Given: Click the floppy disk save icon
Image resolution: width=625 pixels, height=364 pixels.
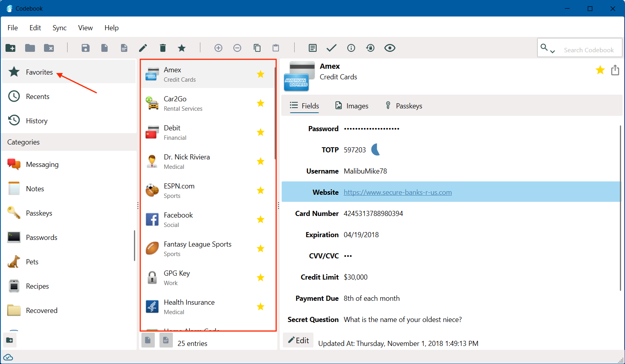Looking at the screenshot, I should point(86,48).
